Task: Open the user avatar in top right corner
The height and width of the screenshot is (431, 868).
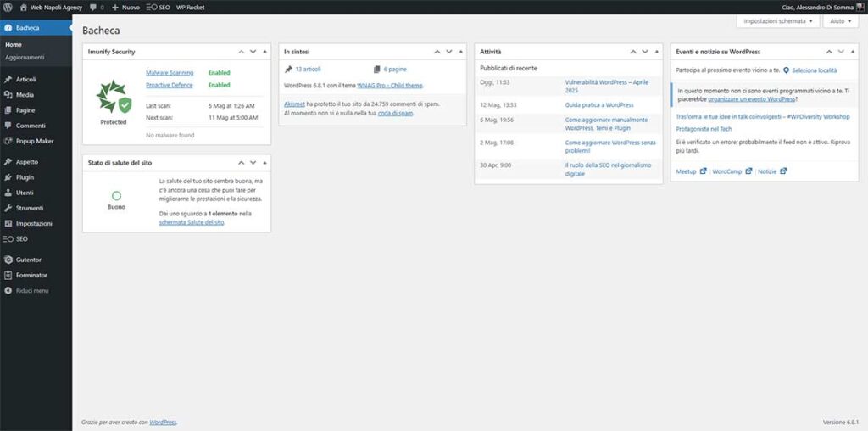Action: [x=861, y=7]
